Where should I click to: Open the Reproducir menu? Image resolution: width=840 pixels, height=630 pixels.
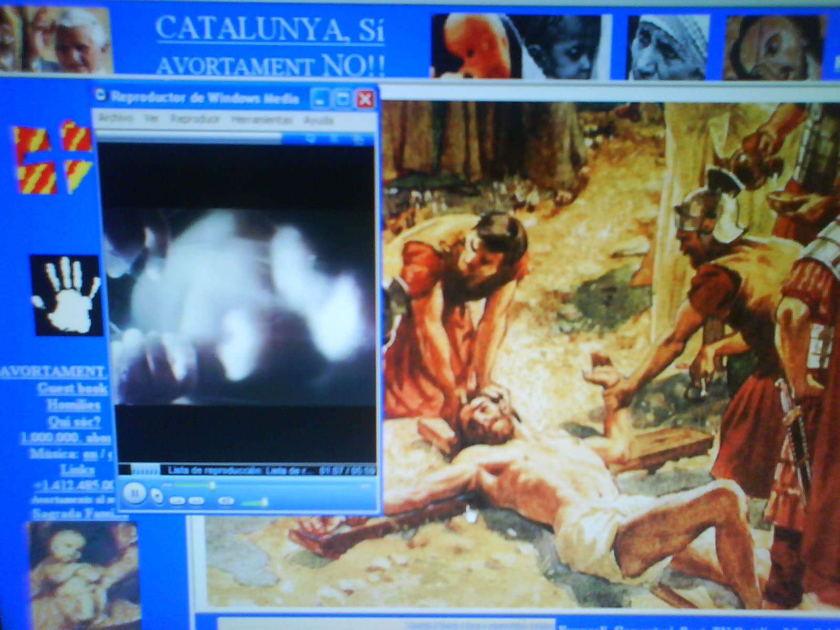[x=195, y=120]
